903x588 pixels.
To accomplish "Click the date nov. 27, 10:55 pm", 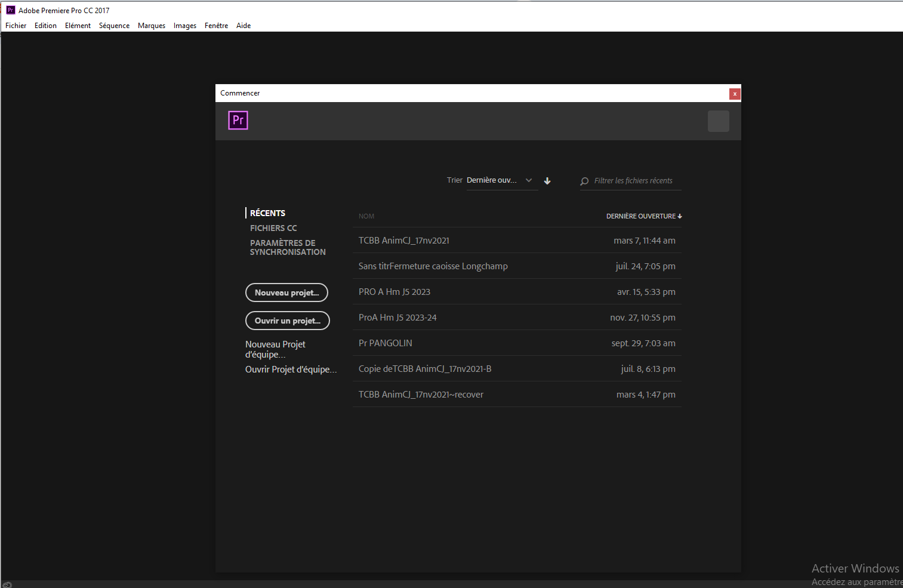I will 643,318.
